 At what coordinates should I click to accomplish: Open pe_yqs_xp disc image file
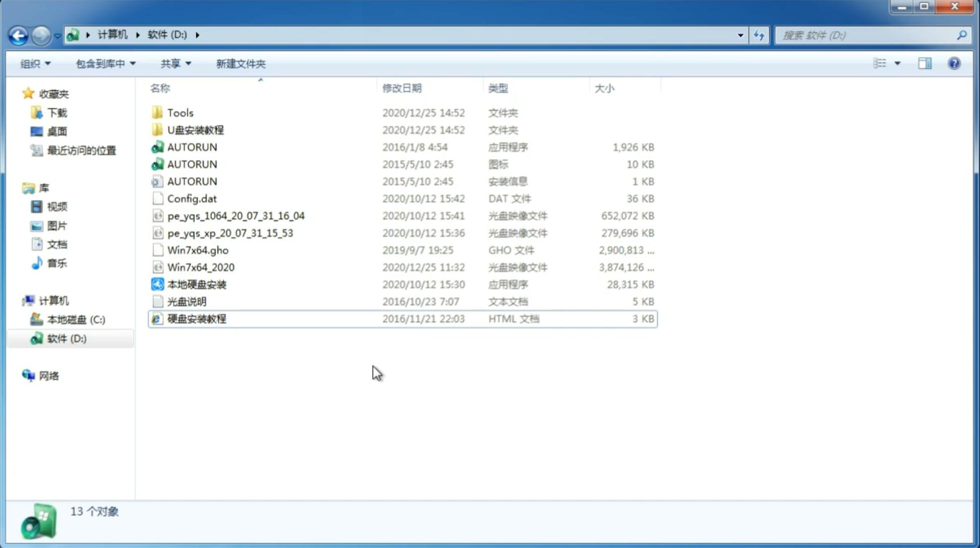click(x=230, y=233)
